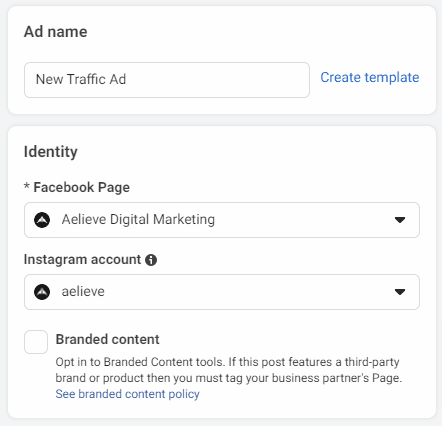The image size is (442, 426).
Task: Click the Facebook Page field label
Action: click(x=81, y=187)
